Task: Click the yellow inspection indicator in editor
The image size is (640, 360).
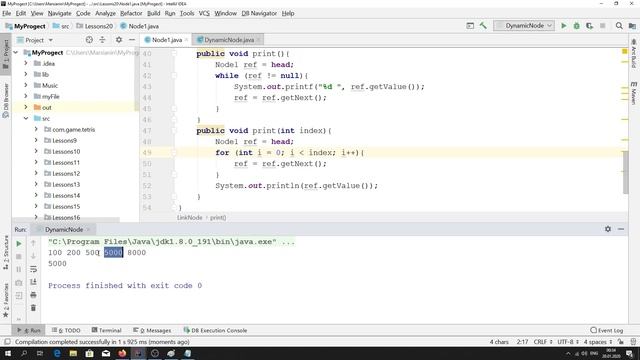Action: point(624,51)
